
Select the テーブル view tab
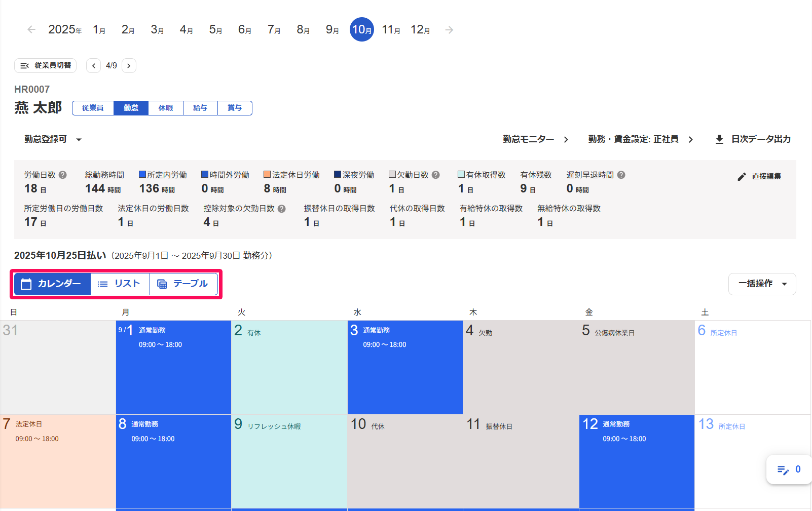coord(183,284)
